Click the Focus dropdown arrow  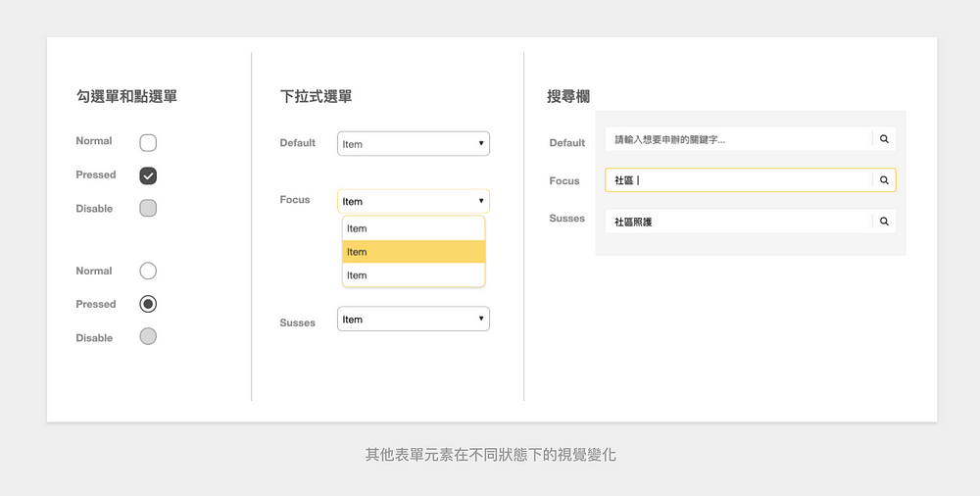click(x=481, y=201)
